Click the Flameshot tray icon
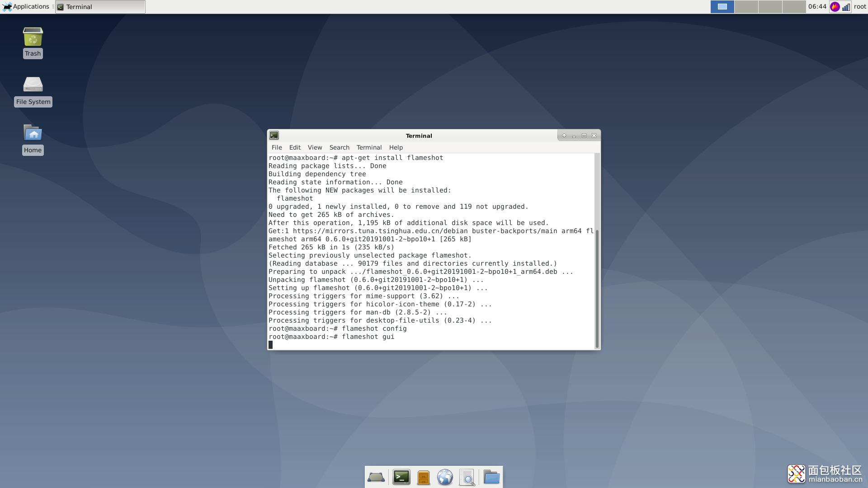 835,7
